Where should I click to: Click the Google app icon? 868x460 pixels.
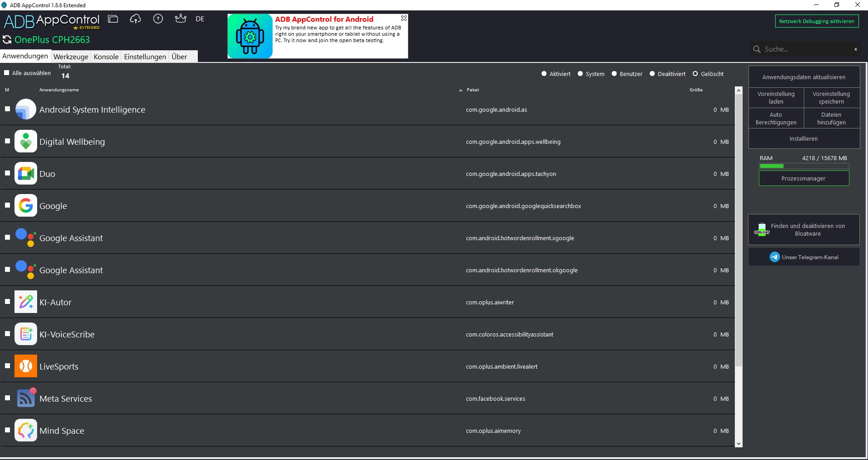pos(26,206)
